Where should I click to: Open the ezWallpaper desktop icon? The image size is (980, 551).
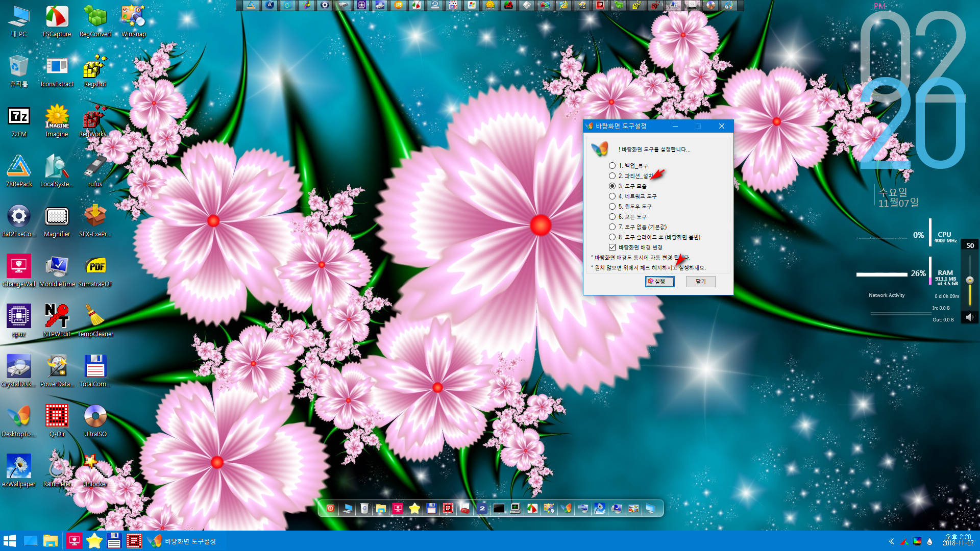(19, 471)
